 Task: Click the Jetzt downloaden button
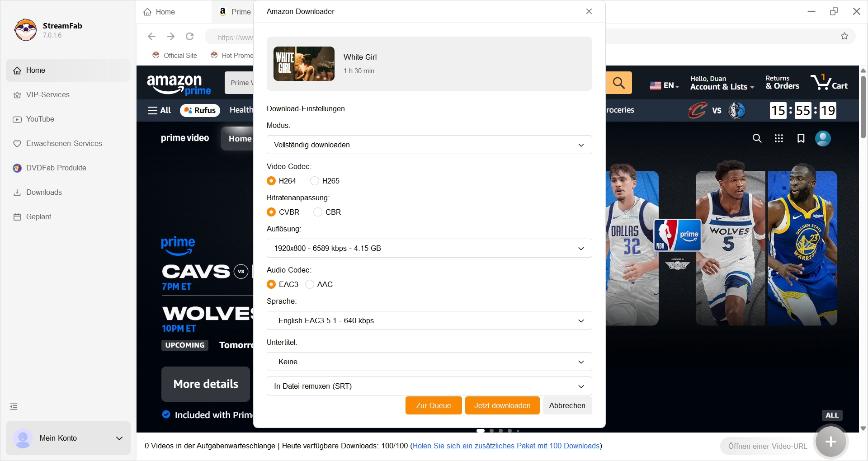502,405
